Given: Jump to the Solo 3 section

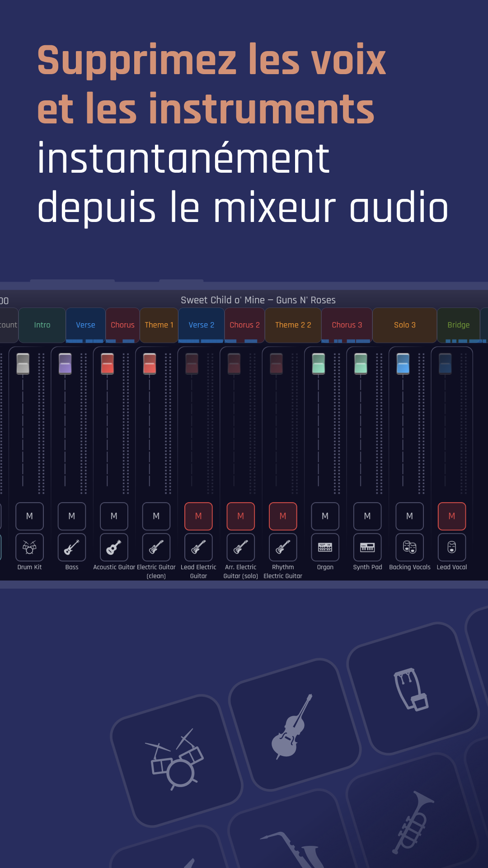Looking at the screenshot, I should tap(405, 325).
